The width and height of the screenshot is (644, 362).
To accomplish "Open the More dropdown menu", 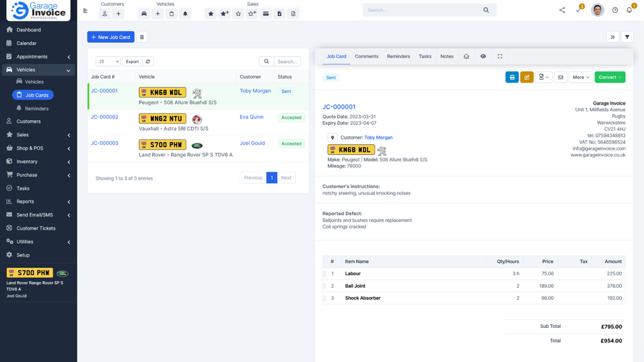I will [x=580, y=77].
